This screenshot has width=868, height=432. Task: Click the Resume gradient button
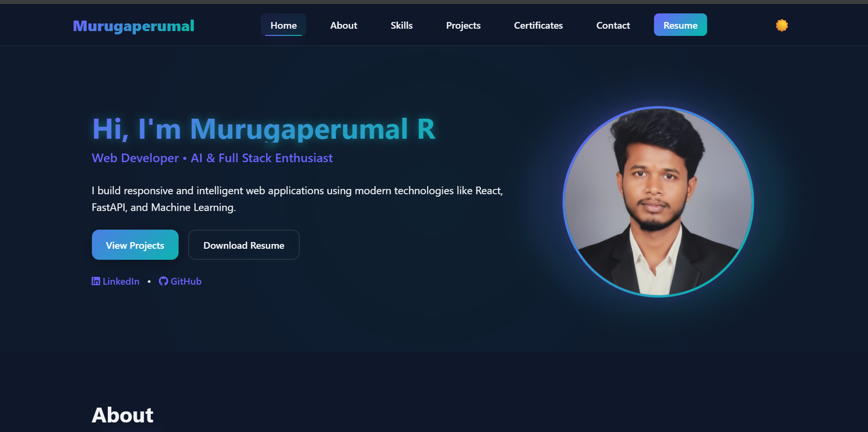[680, 25]
